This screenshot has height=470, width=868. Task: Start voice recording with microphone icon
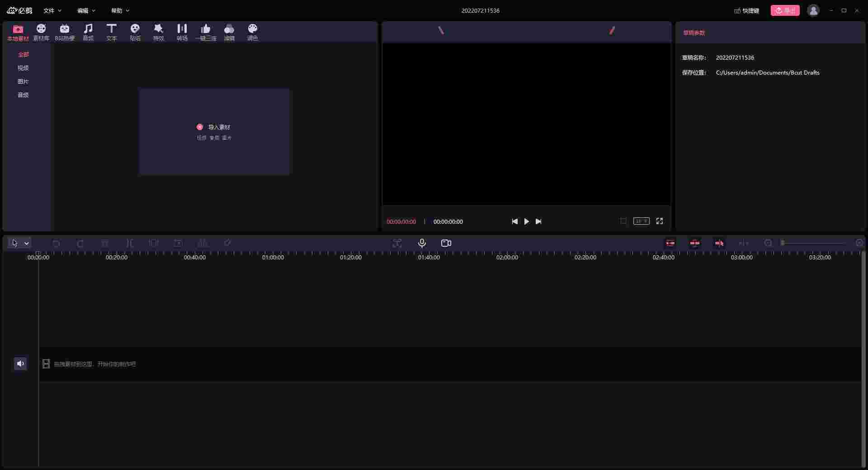point(422,243)
